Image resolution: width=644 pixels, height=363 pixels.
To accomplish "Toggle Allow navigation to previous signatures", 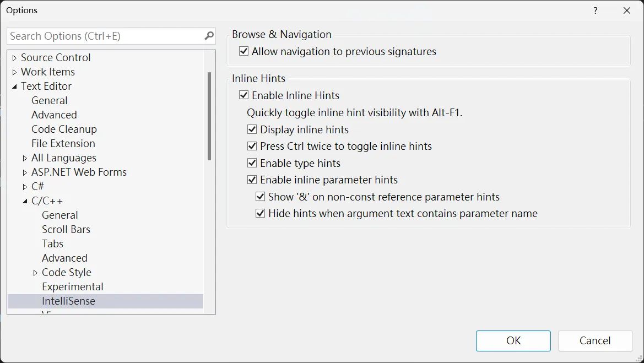I will tap(244, 52).
